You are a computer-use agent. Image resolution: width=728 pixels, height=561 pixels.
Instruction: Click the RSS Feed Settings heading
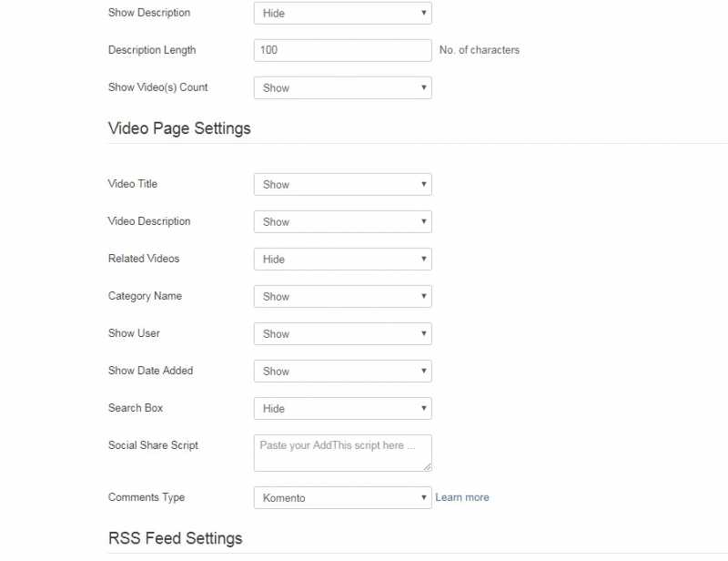click(175, 538)
